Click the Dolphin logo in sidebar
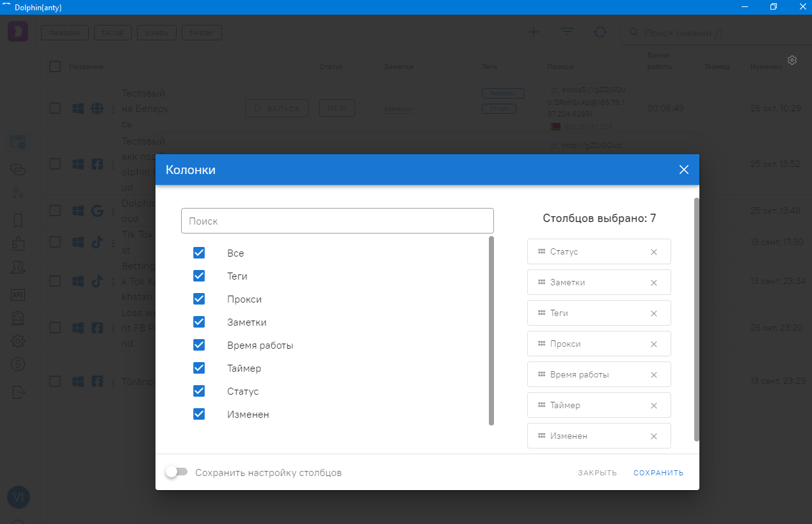 point(18,31)
